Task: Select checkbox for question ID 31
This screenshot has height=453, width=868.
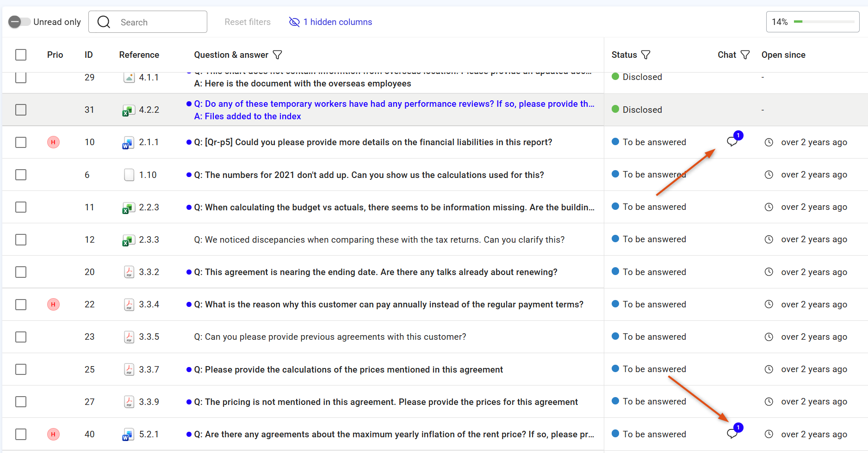Action: [21, 110]
